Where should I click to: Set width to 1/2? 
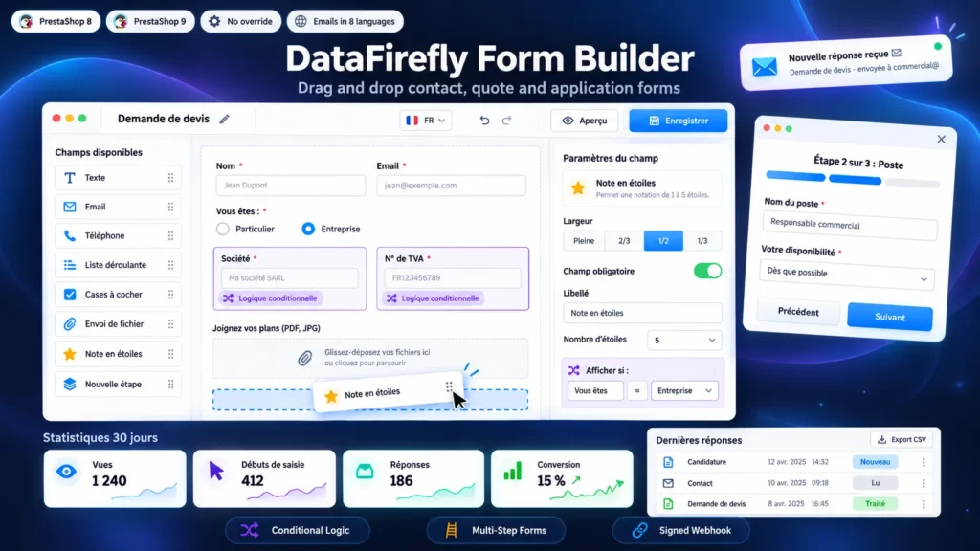[663, 240]
